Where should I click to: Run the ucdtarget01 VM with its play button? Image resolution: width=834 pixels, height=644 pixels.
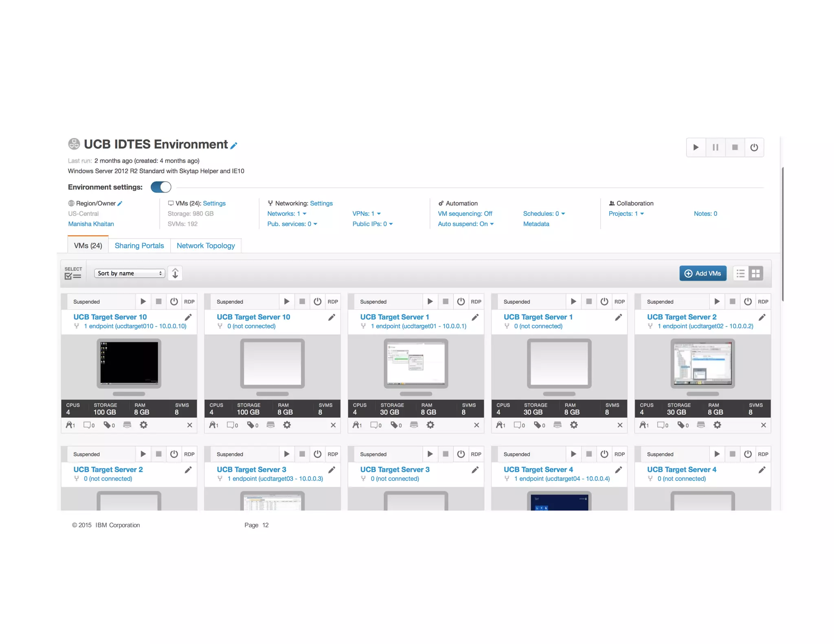tap(430, 302)
